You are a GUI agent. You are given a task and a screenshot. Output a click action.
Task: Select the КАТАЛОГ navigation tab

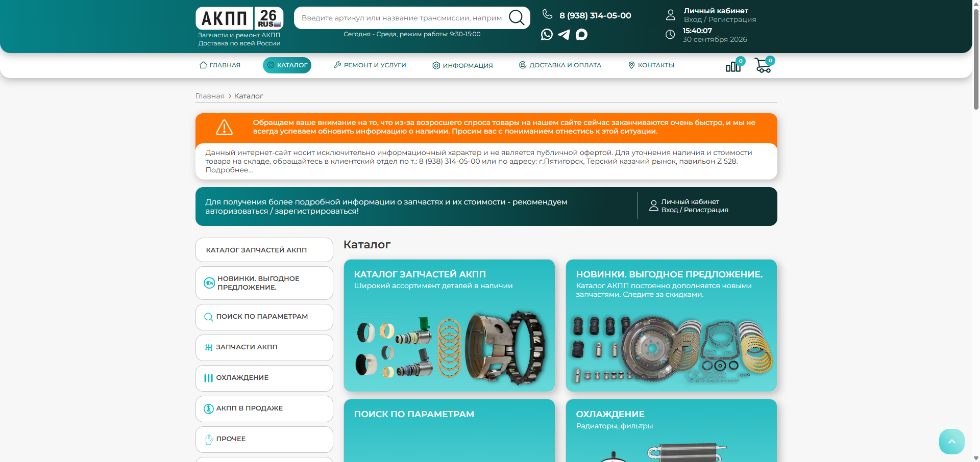click(287, 65)
